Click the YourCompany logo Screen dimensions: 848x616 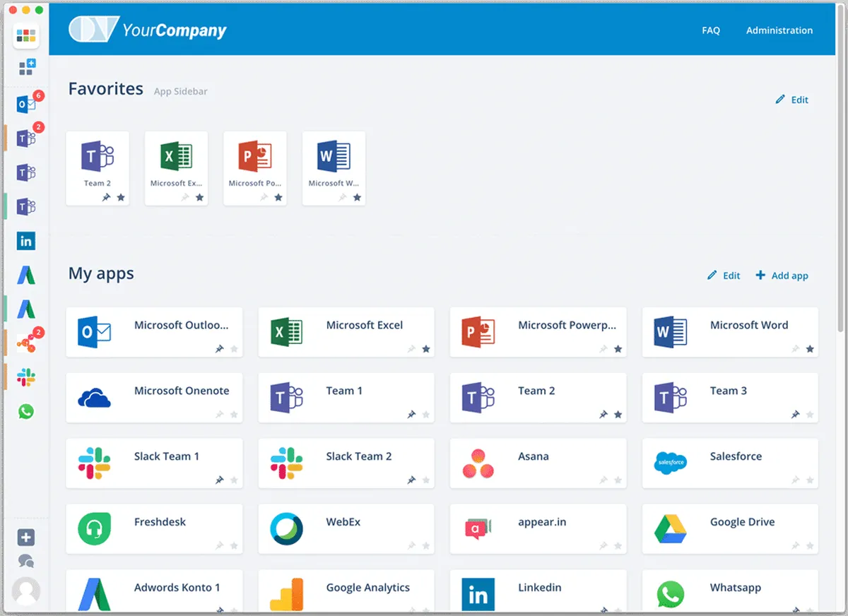148,30
